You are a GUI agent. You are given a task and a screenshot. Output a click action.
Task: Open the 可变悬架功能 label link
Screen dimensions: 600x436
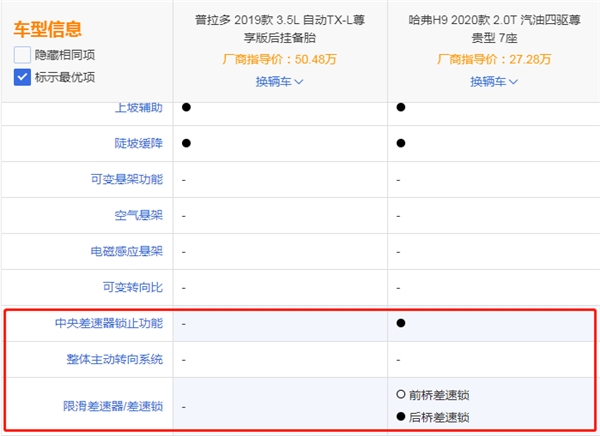click(x=127, y=179)
